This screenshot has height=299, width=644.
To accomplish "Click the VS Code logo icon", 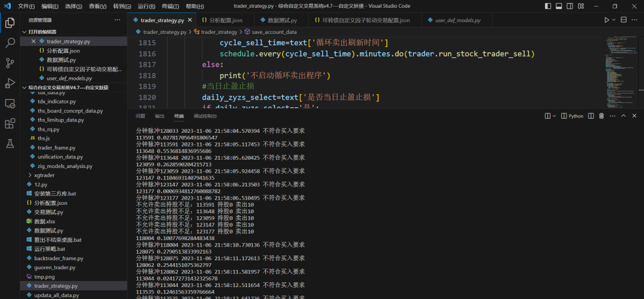I will point(7,6).
